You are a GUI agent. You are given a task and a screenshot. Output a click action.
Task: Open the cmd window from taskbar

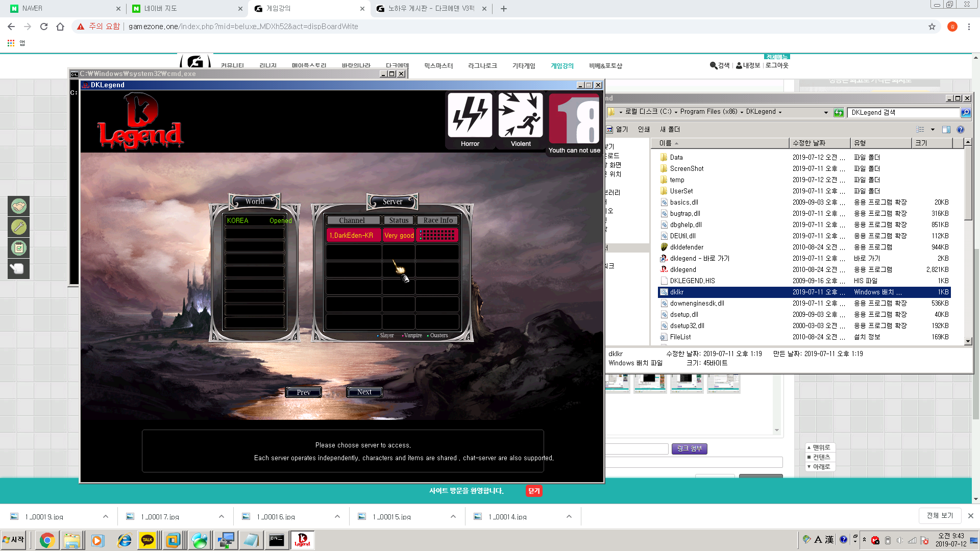(x=277, y=540)
